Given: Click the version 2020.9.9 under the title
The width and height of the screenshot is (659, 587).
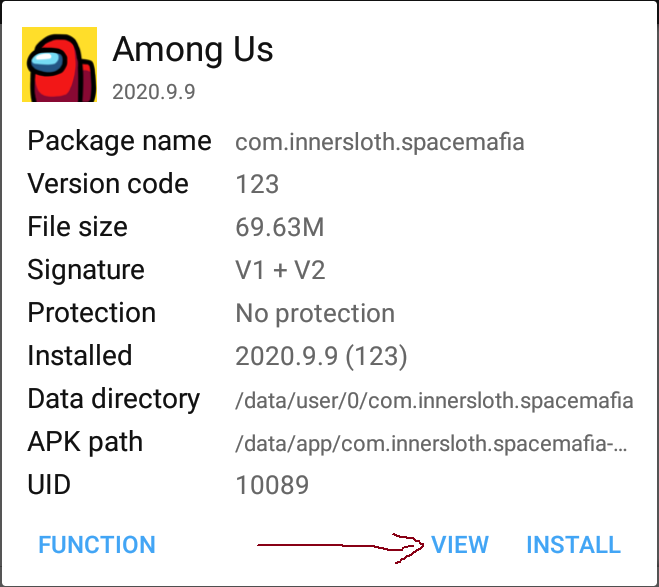Looking at the screenshot, I should point(154,92).
